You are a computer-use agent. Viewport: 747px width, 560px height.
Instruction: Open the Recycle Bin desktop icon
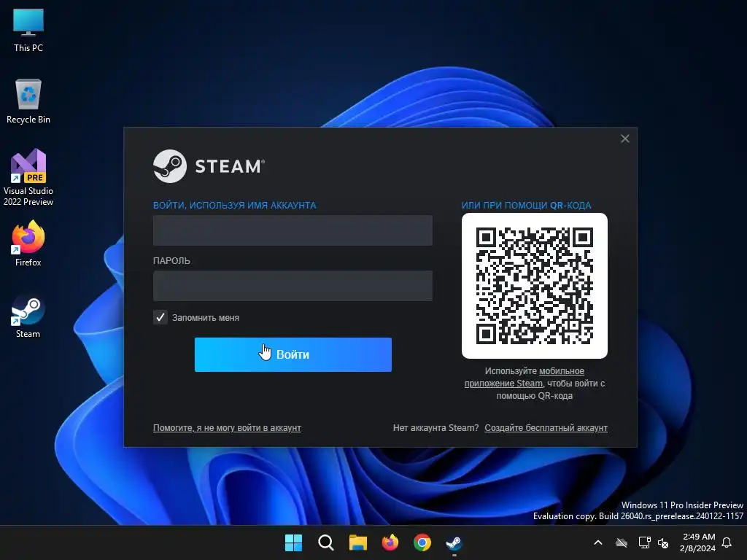[x=28, y=101]
